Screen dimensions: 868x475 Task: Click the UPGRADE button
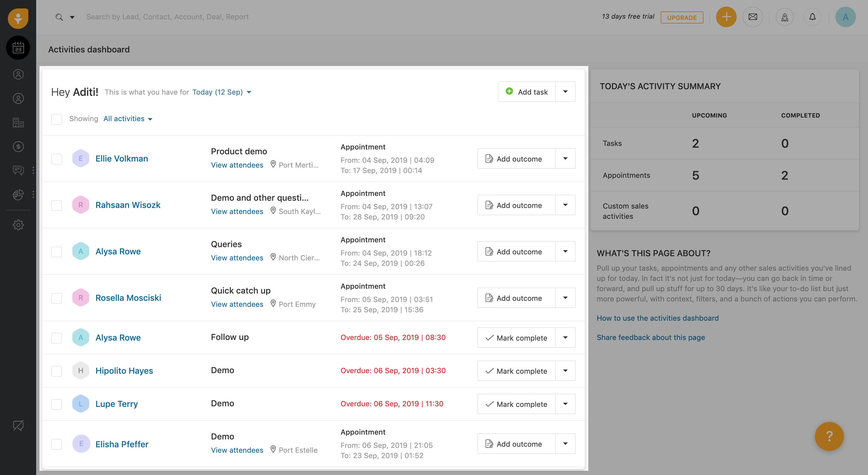point(681,17)
